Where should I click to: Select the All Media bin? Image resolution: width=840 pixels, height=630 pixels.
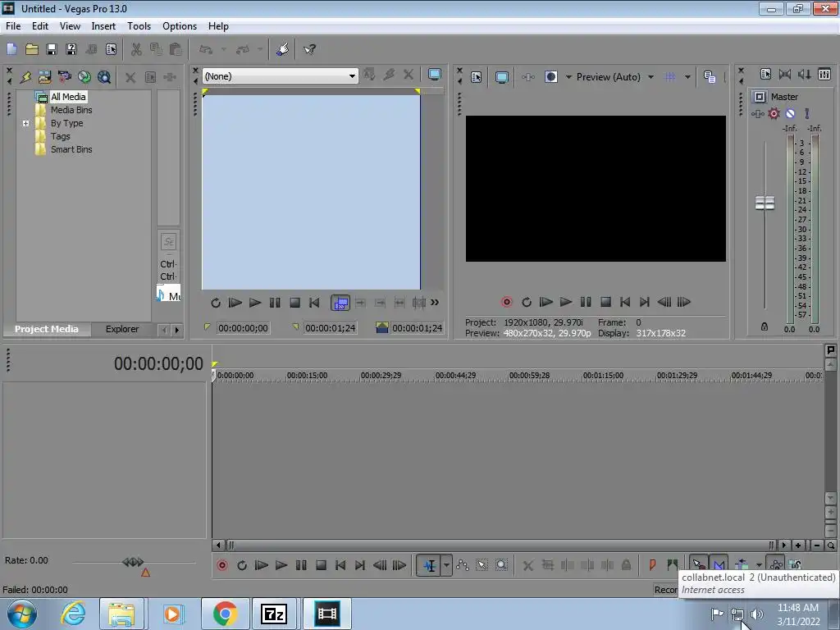click(68, 97)
